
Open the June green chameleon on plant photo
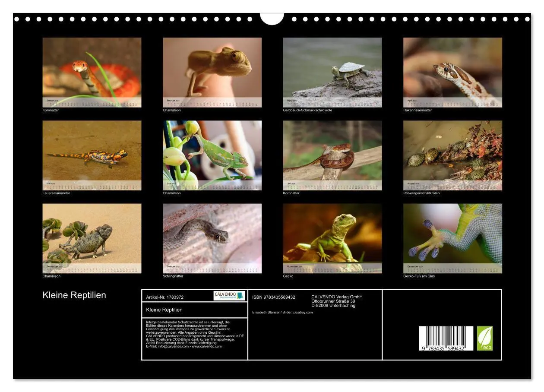(x=212, y=155)
